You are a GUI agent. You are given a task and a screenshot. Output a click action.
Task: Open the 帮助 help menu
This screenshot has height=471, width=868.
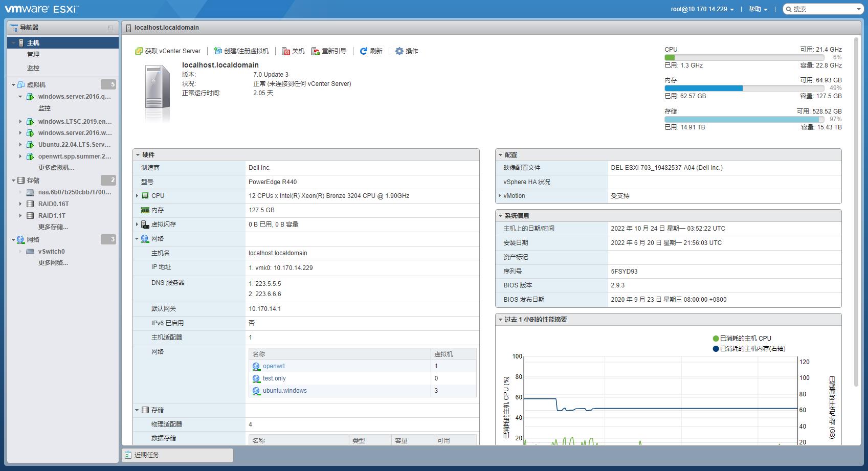[758, 9]
